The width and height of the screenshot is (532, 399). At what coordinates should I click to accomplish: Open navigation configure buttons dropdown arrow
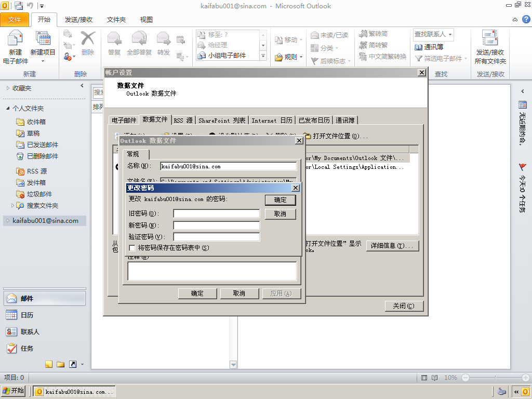coord(82,365)
